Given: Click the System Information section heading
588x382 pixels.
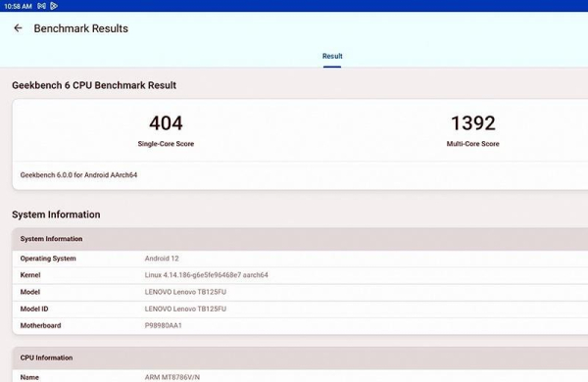Looking at the screenshot, I should point(56,215).
